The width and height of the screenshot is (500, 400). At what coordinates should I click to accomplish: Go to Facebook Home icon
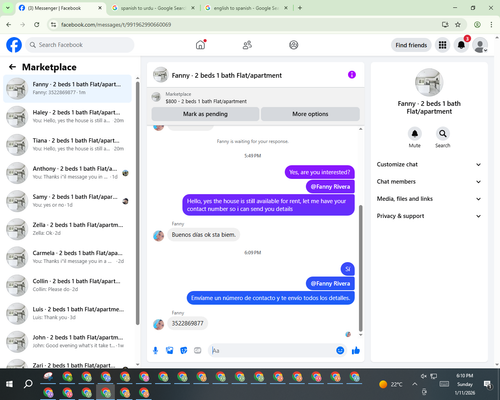point(200,45)
